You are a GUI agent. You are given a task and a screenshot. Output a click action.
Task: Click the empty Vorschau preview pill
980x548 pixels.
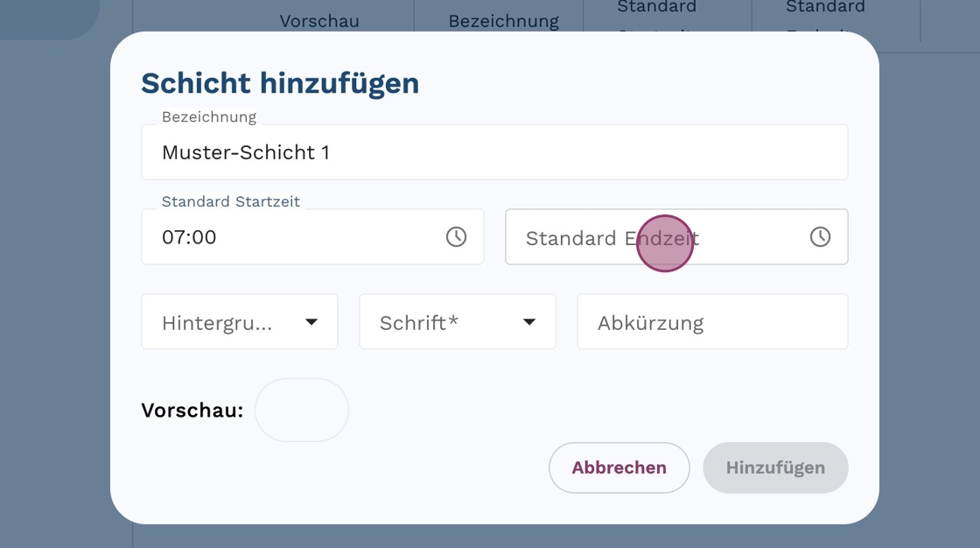[x=302, y=410]
